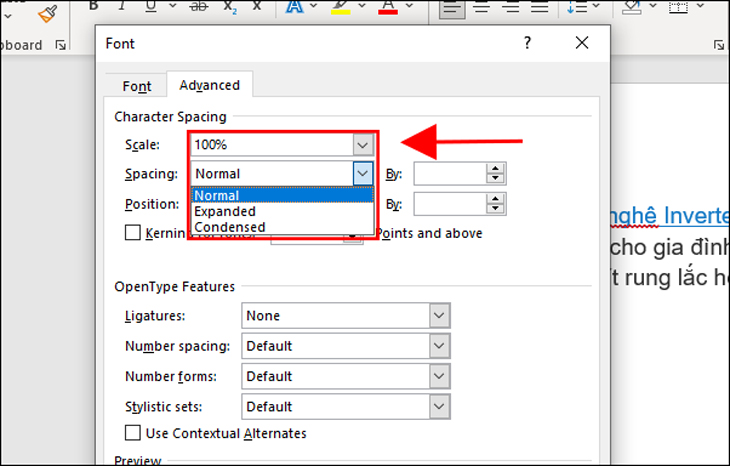
Task: Open Text Effects letter A icon
Action: (x=294, y=7)
